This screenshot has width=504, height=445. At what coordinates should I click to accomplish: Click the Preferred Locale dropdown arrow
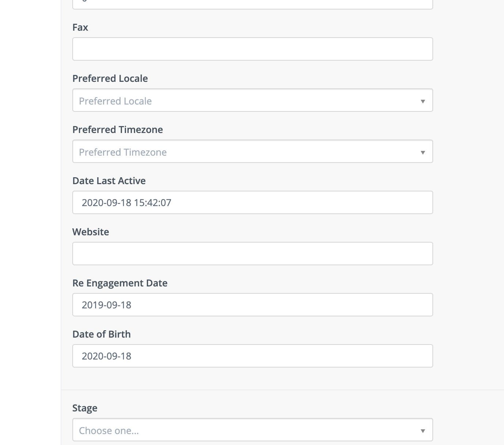[423, 100]
